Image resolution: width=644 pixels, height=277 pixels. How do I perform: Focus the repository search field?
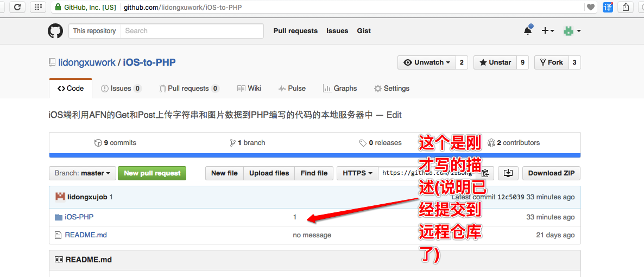pyautogui.click(x=192, y=31)
